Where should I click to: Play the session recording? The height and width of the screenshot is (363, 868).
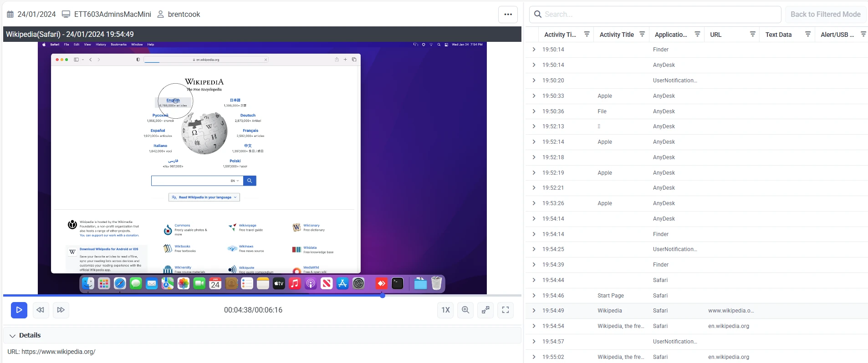pos(19,310)
